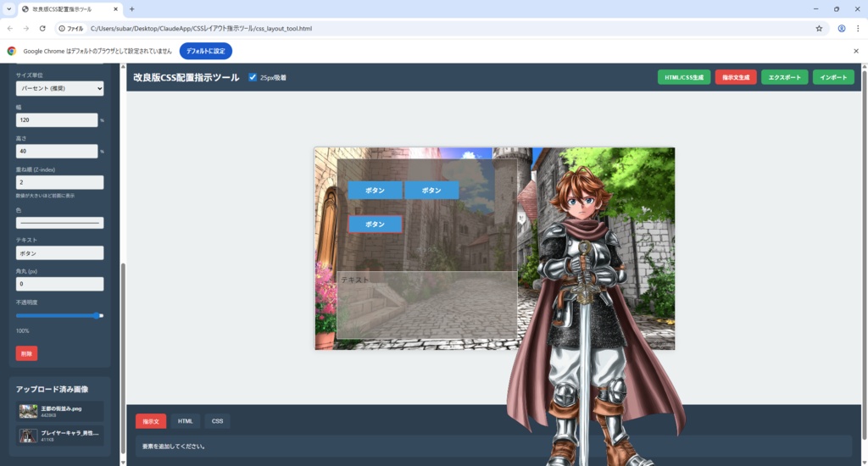Viewport: 868px width, 466px height.
Task: Switch to the 指示文 output tab
Action: pyautogui.click(x=151, y=421)
